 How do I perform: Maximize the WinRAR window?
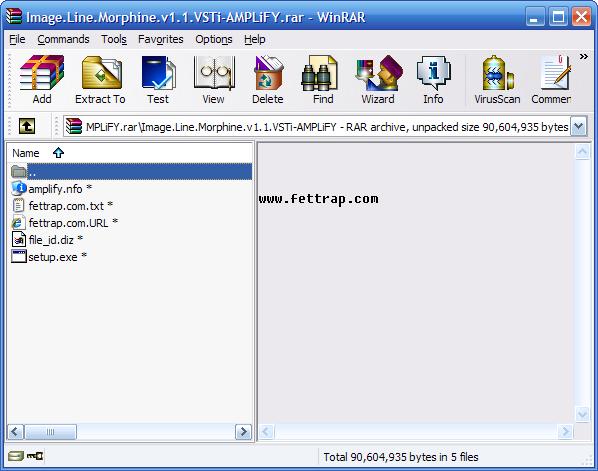[558, 17]
